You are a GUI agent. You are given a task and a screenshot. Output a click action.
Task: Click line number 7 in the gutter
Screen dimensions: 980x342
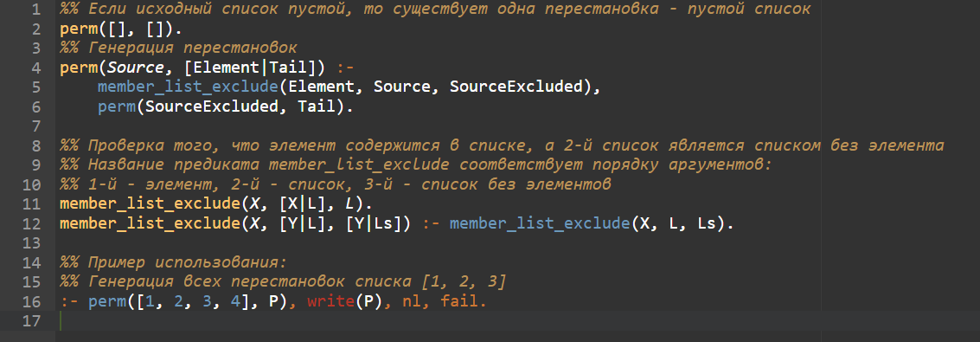35,126
